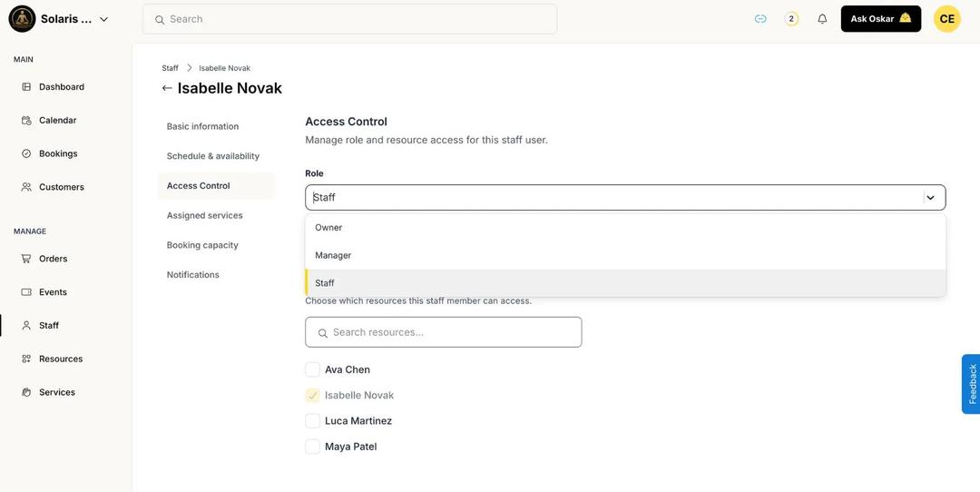Collapse the Role dropdown chevron
Image resolution: width=980 pixels, height=492 pixels.
pyautogui.click(x=930, y=197)
